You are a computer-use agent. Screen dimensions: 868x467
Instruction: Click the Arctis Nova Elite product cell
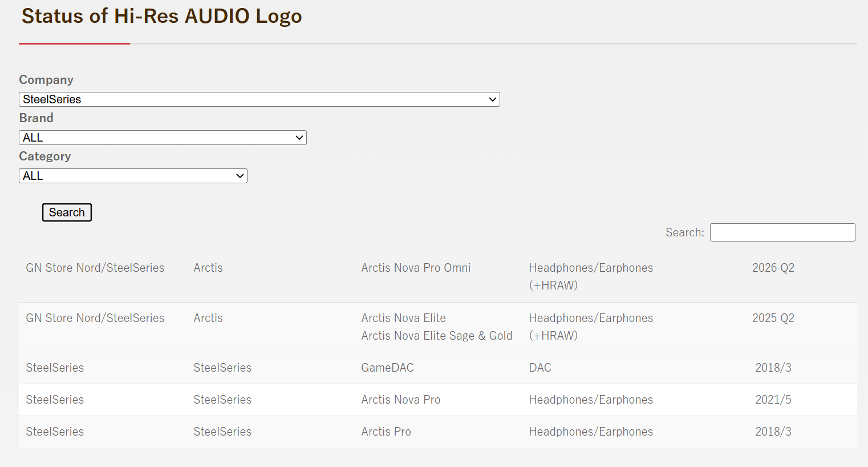[x=403, y=318]
